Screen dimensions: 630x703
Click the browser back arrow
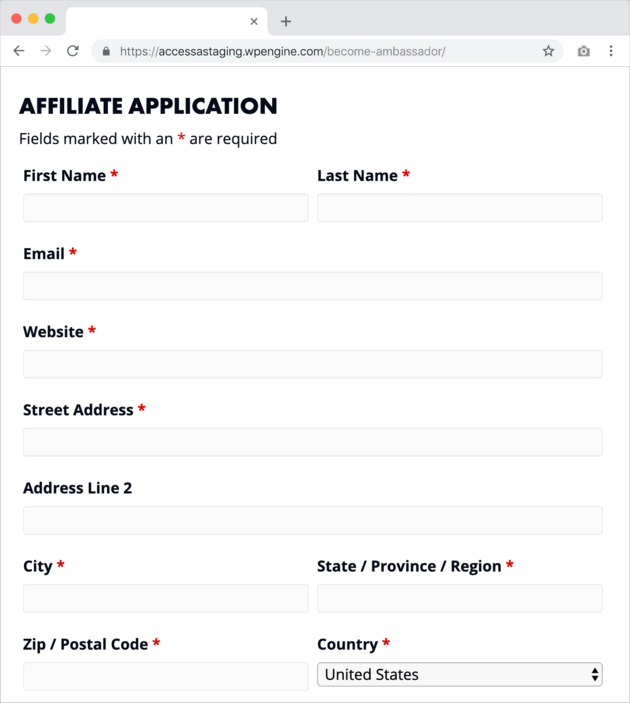(x=18, y=51)
